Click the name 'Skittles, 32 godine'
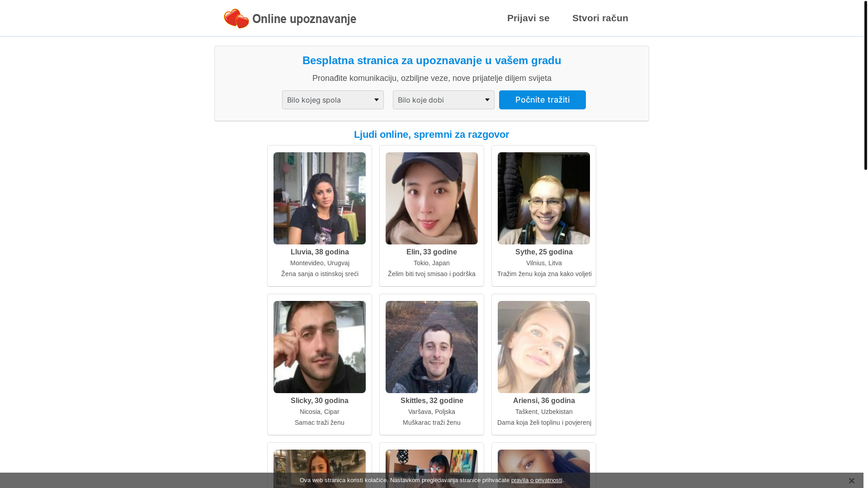Screen dimensions: 868x488 point(432,401)
